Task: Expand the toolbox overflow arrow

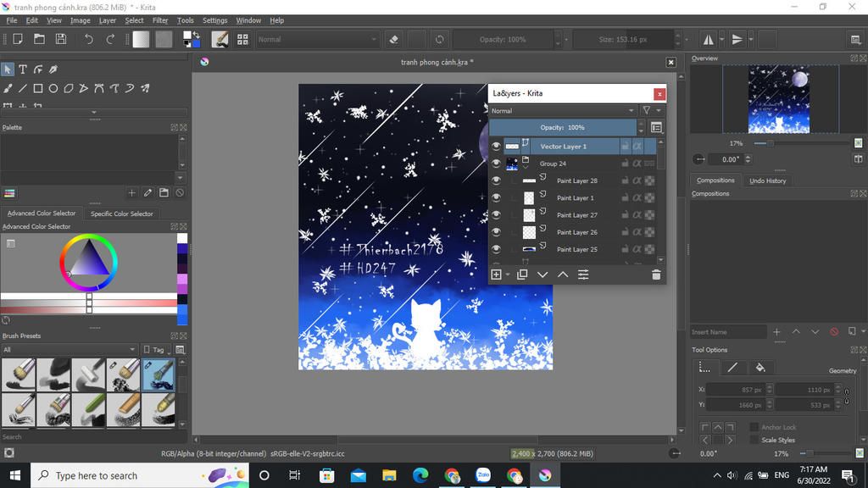Action: [93, 113]
